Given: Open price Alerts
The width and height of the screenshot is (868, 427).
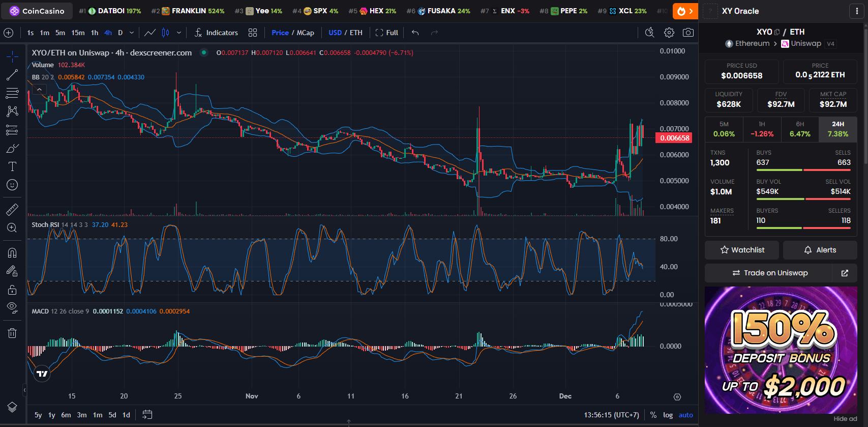Looking at the screenshot, I should point(820,250).
